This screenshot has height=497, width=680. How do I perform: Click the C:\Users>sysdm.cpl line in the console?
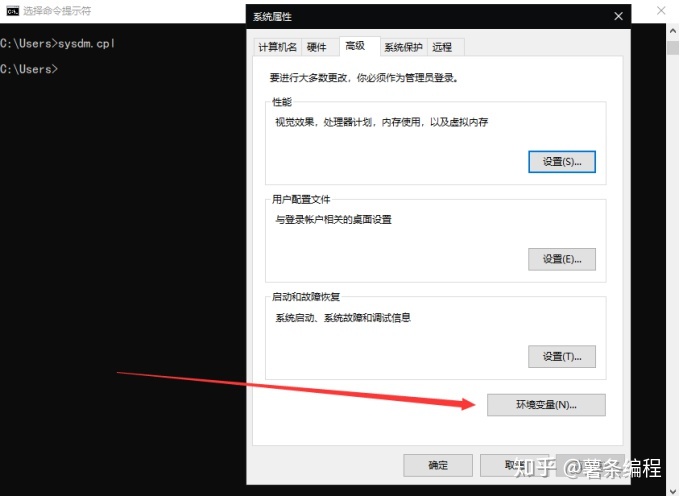coord(57,43)
